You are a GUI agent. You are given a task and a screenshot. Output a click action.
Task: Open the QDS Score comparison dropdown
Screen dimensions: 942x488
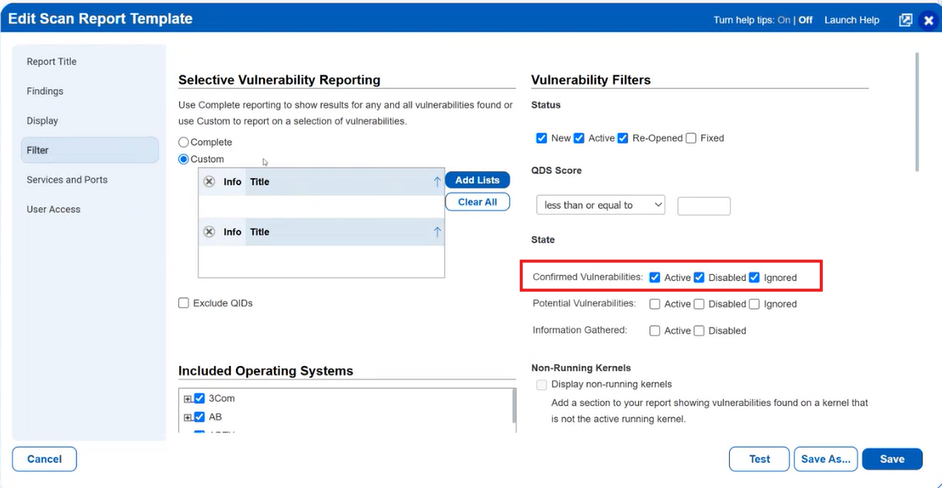point(601,205)
